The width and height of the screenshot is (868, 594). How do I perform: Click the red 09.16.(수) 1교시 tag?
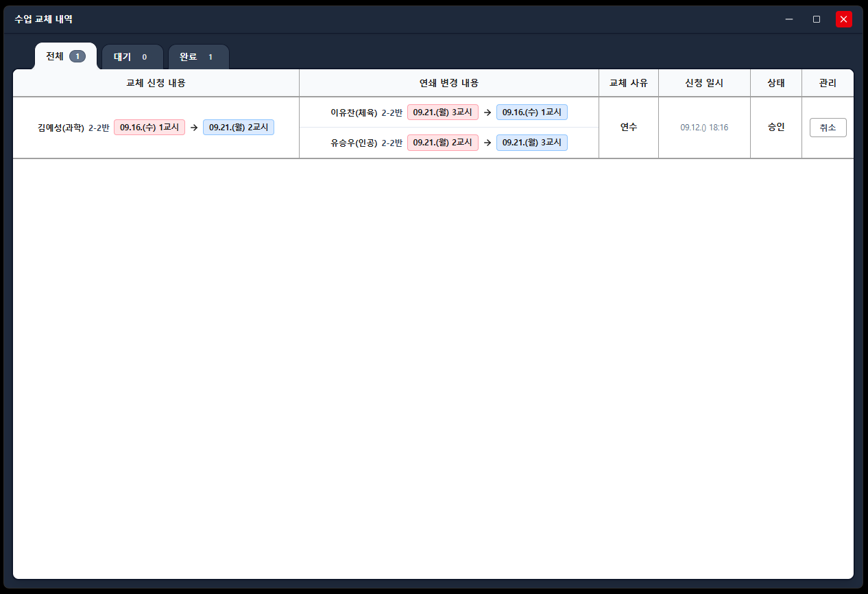[149, 128]
